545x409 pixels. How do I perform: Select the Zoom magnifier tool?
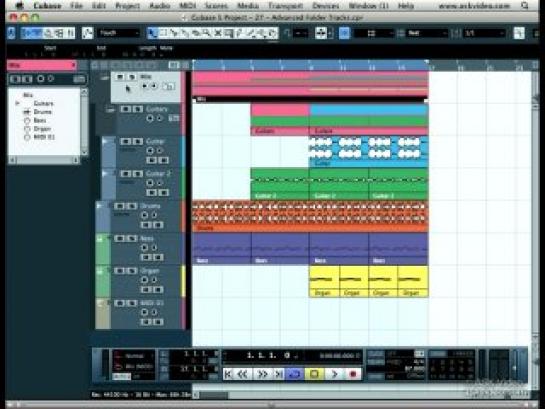click(206, 33)
